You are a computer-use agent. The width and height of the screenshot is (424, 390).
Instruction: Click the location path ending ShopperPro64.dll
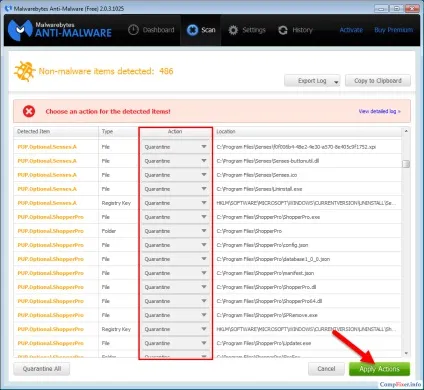tap(269, 301)
